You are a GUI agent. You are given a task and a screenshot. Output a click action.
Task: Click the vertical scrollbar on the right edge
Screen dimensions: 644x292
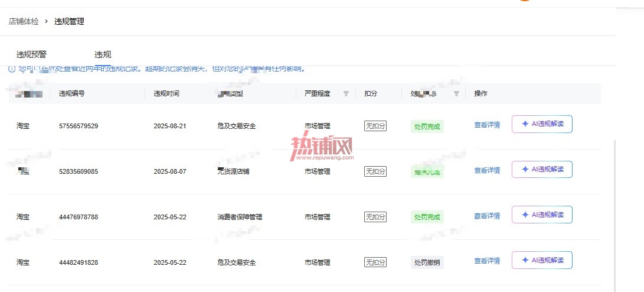(614, 216)
